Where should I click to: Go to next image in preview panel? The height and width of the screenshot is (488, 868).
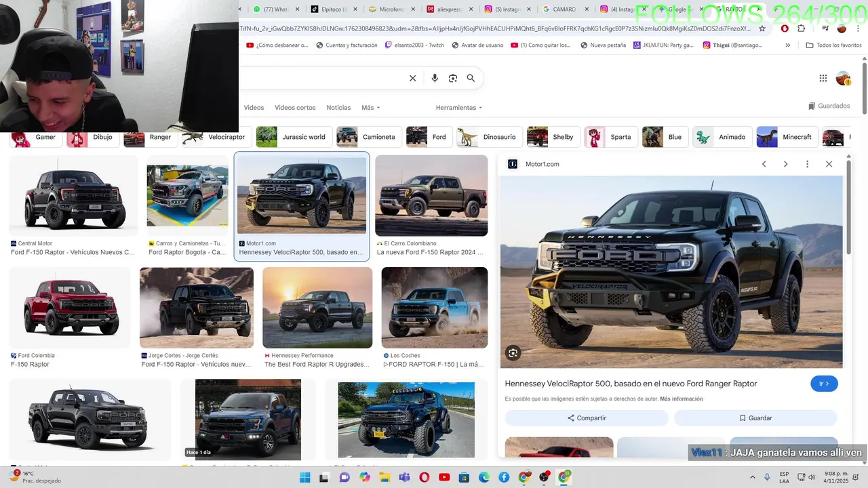[x=786, y=164]
